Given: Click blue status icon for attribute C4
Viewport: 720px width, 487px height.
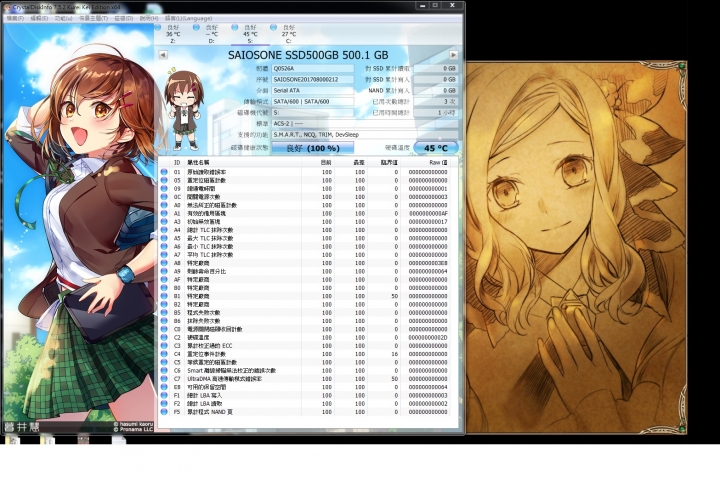Looking at the screenshot, I should coord(164,354).
